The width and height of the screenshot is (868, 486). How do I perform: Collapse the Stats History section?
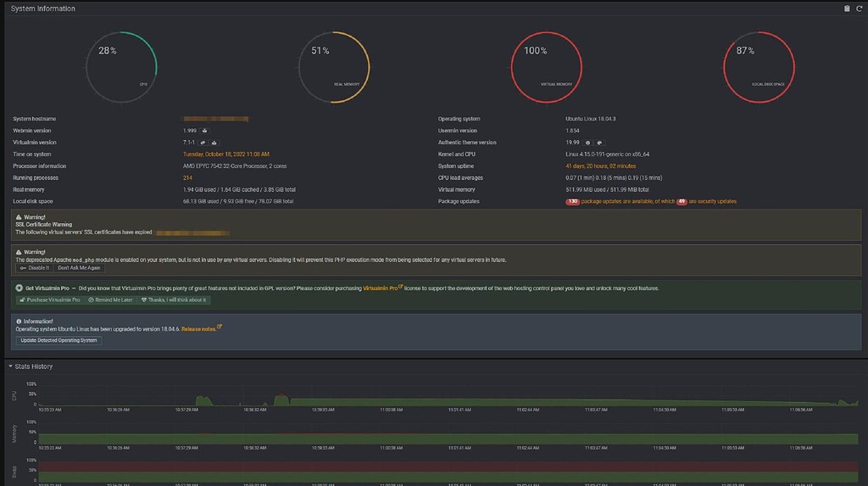pos(31,366)
